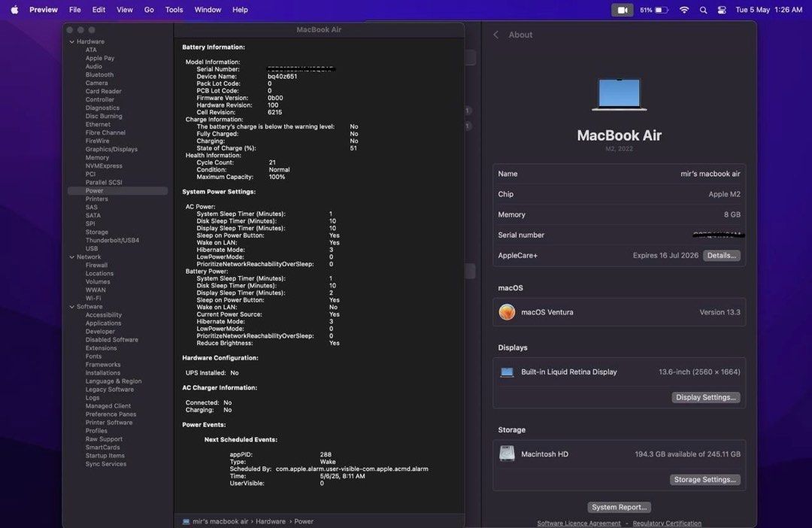The height and width of the screenshot is (528, 812).
Task: Select Graphics/Displays in the sidebar
Action: click(111, 149)
